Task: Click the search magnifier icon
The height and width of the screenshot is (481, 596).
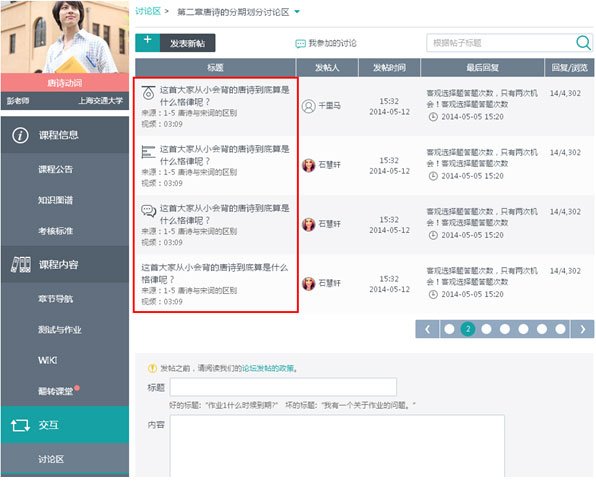Action: pos(583,43)
